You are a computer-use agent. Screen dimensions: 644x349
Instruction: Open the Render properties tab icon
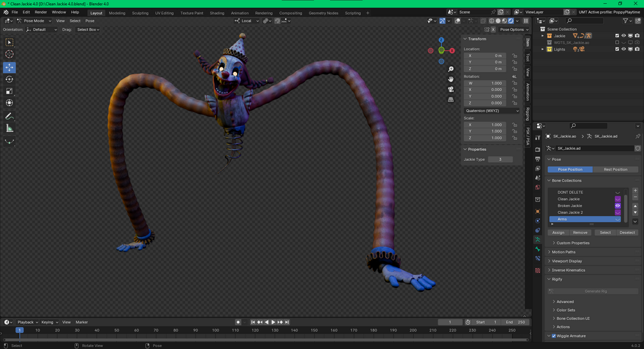tap(538, 149)
